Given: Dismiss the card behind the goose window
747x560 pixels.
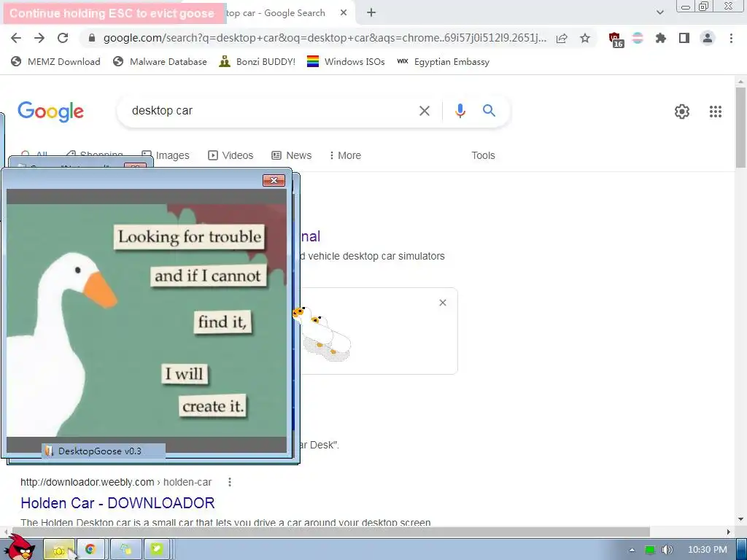Looking at the screenshot, I should pos(443,303).
